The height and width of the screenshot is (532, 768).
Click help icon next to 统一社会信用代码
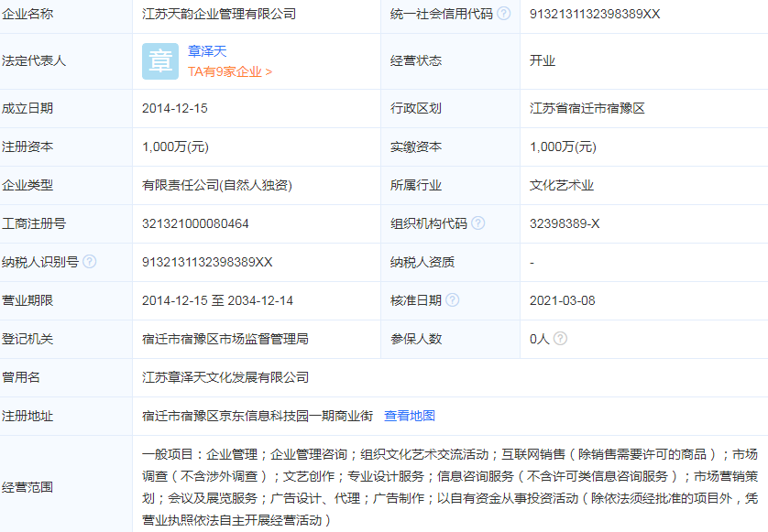(x=503, y=14)
